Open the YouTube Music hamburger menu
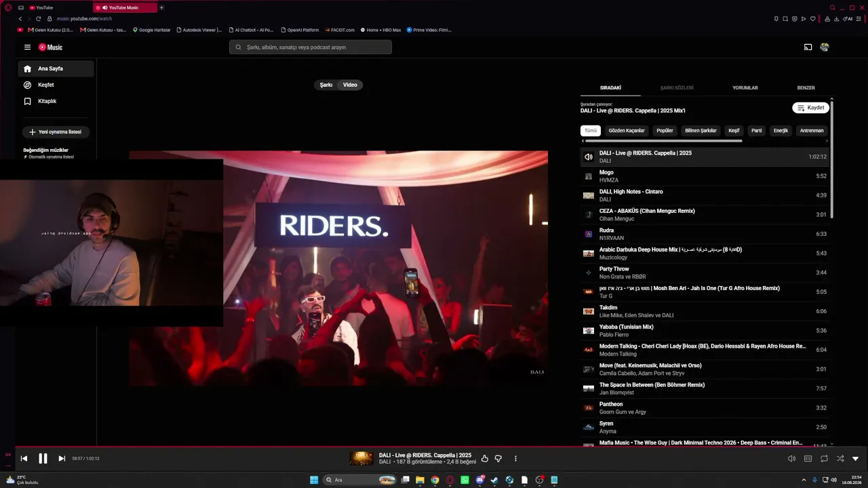Screen dimensions: 868x488 pyautogui.click(x=27, y=47)
